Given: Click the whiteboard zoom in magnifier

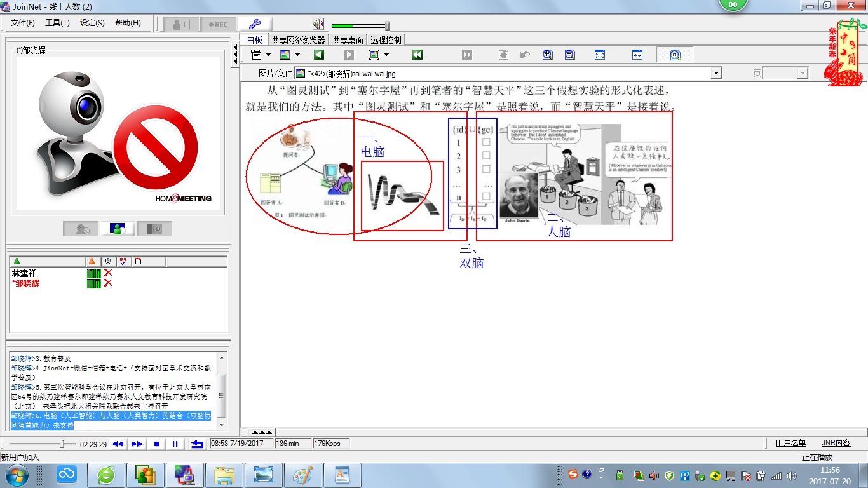Looking at the screenshot, I should pyautogui.click(x=547, y=55).
